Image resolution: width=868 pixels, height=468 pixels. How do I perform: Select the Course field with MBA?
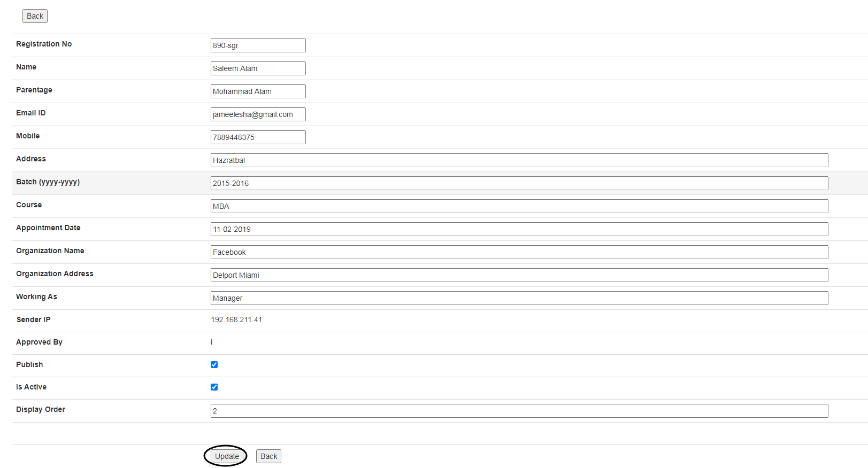[519, 206]
